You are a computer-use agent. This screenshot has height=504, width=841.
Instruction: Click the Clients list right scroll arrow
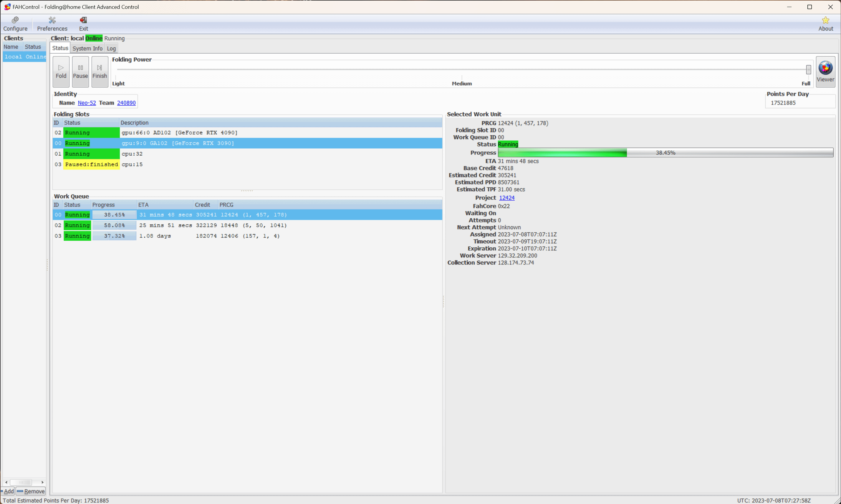point(42,482)
